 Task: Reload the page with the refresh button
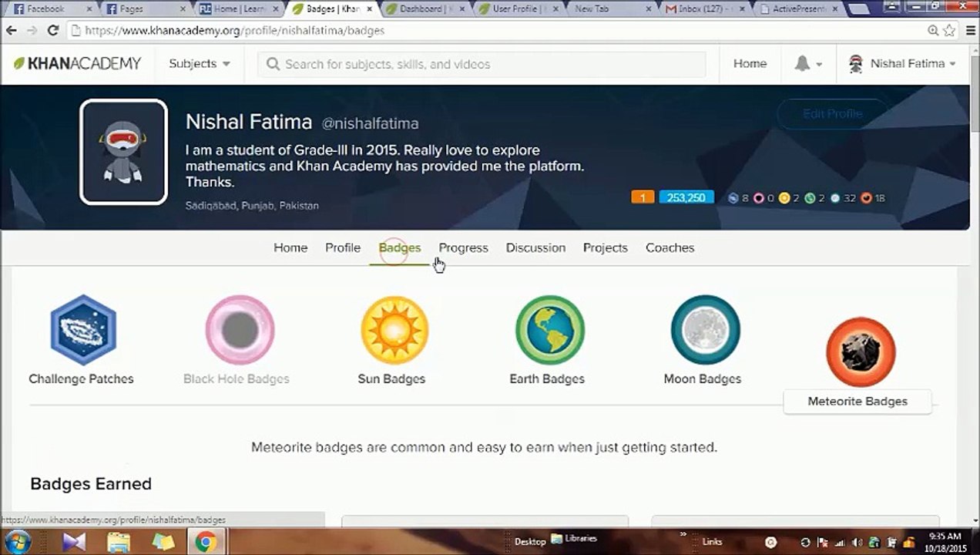coord(52,31)
